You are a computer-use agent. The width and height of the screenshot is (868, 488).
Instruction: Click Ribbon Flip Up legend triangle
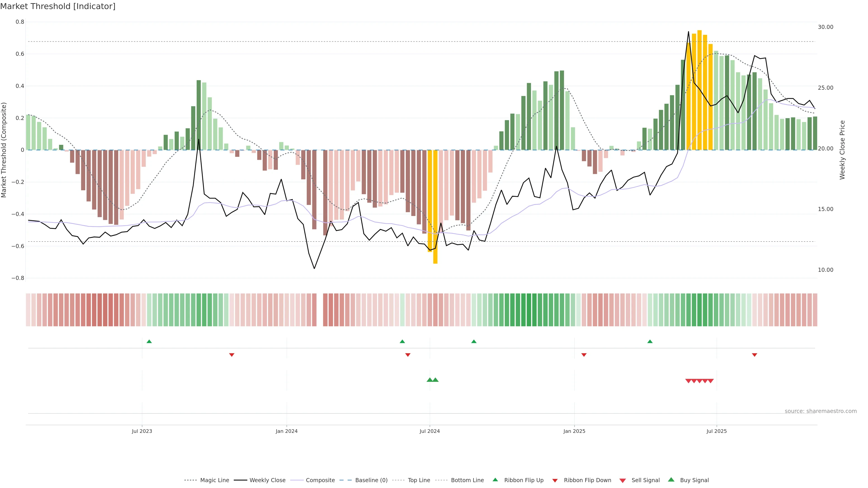coord(495,480)
